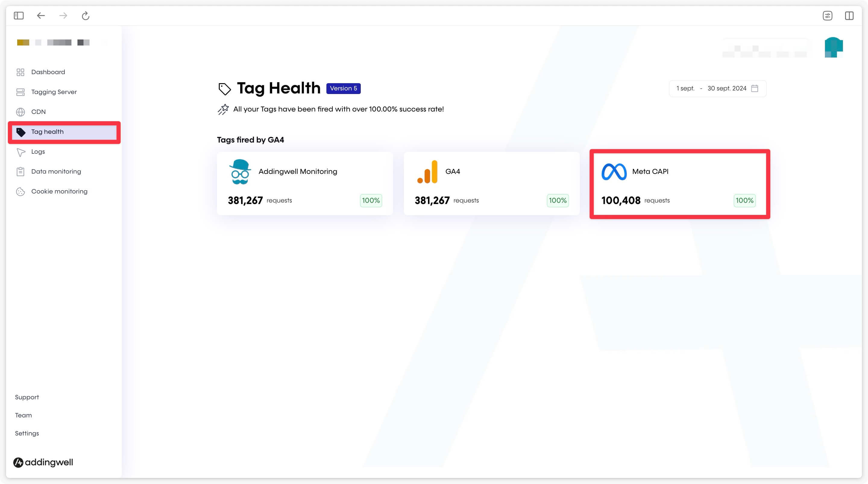Click the 100% badge on Meta CAPI card

pyautogui.click(x=745, y=200)
